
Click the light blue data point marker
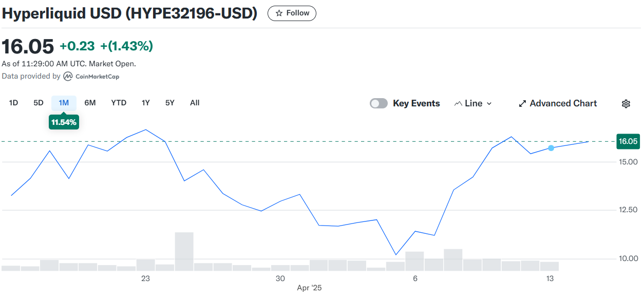[551, 148]
